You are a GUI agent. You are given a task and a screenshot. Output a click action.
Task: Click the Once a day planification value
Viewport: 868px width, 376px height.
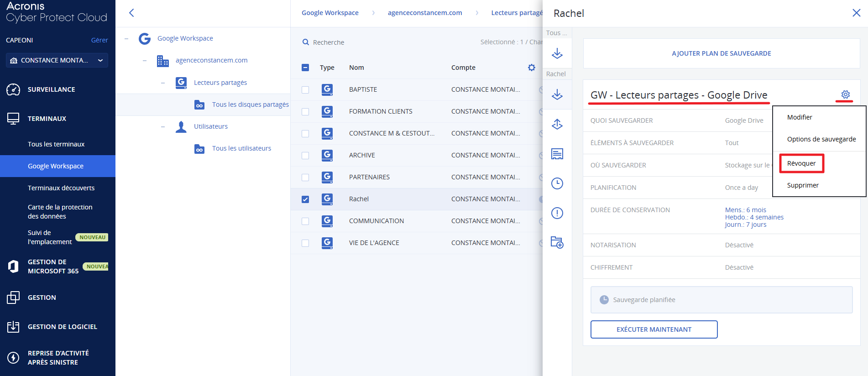point(742,188)
